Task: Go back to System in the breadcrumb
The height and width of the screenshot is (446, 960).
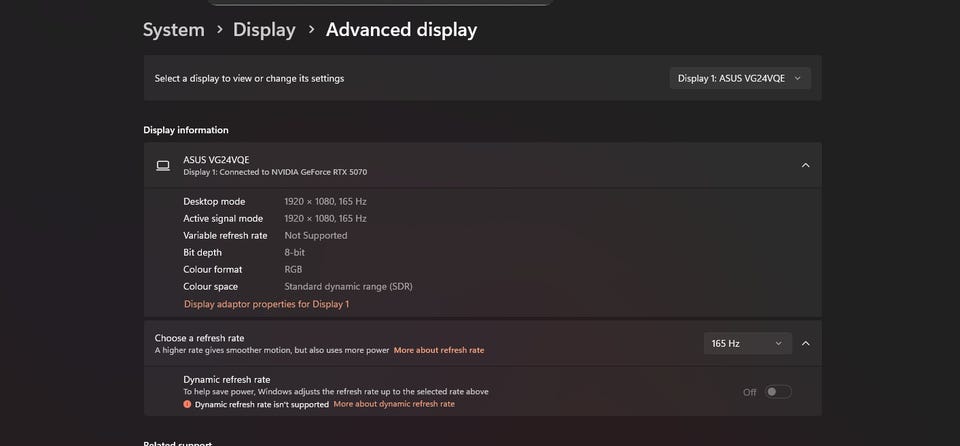Action: point(174,30)
